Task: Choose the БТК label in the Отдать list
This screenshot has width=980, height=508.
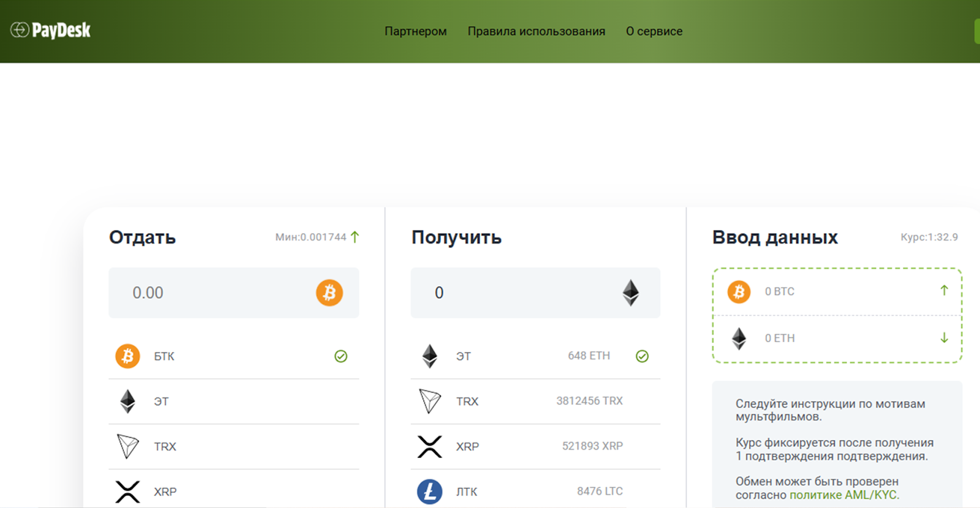Action: (x=164, y=356)
